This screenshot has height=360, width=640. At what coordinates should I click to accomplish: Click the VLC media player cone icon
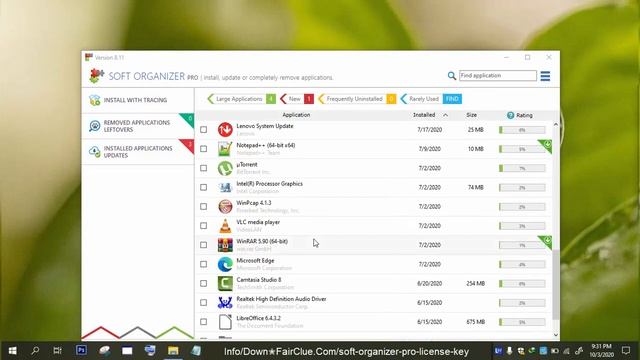point(225,226)
